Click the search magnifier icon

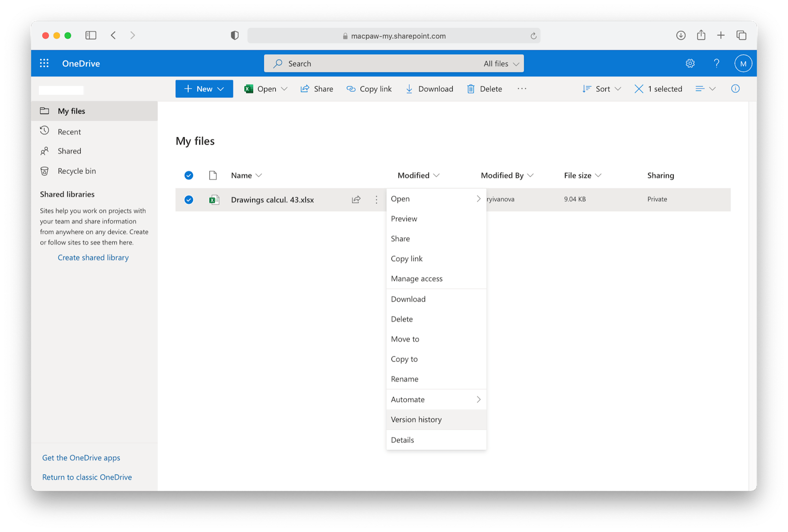pos(278,63)
